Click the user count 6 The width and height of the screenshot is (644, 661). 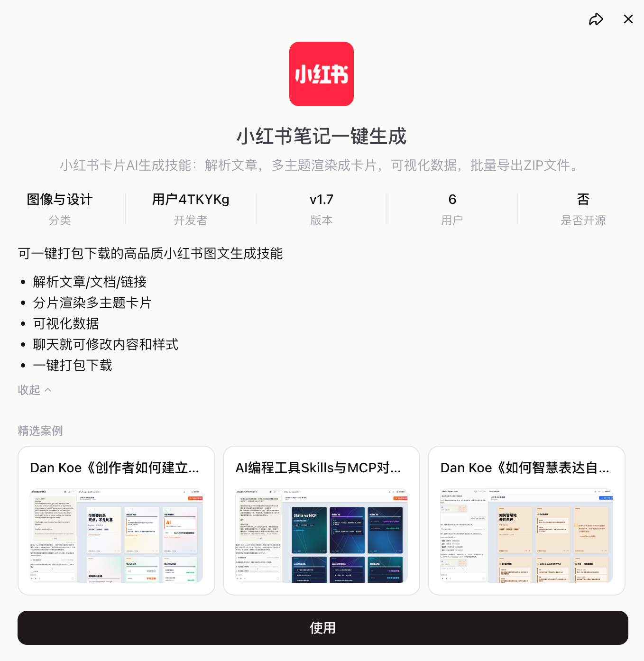[x=452, y=200]
